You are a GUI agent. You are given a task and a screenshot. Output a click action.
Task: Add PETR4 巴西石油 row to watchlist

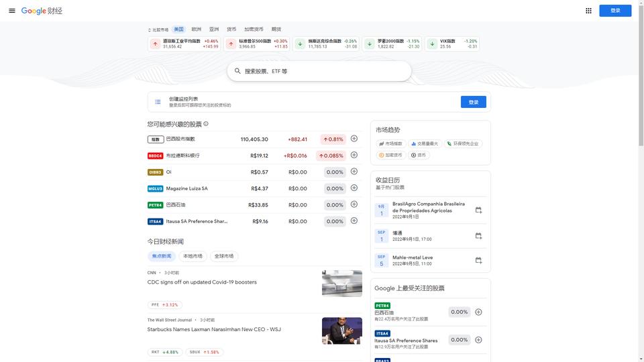354,204
